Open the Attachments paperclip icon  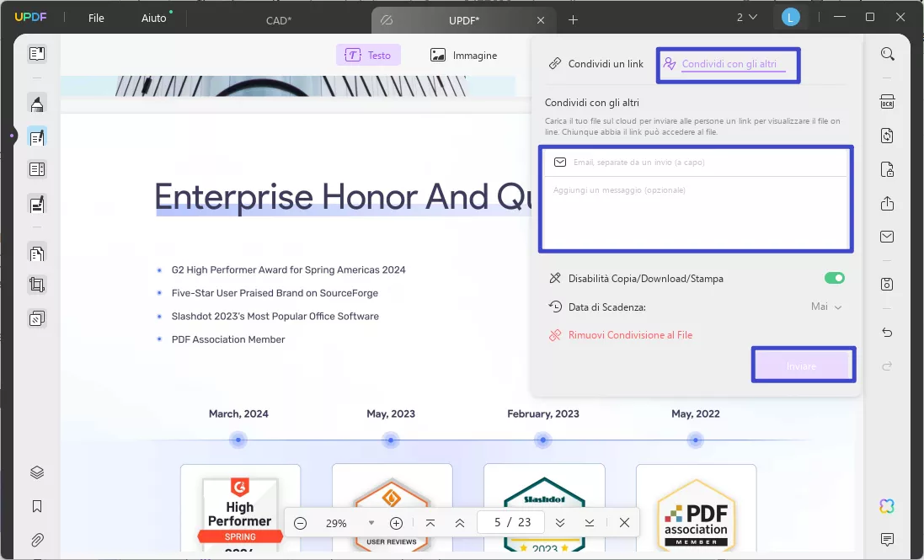click(37, 540)
